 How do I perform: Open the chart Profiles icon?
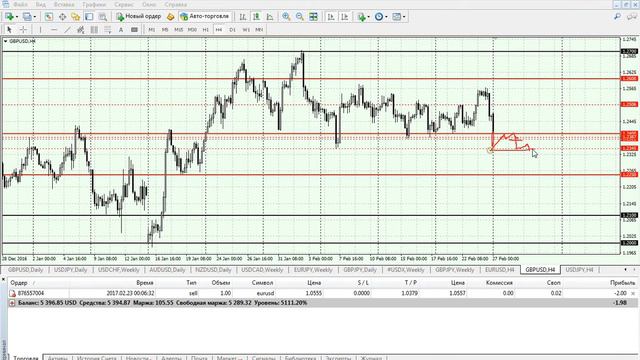click(27, 17)
